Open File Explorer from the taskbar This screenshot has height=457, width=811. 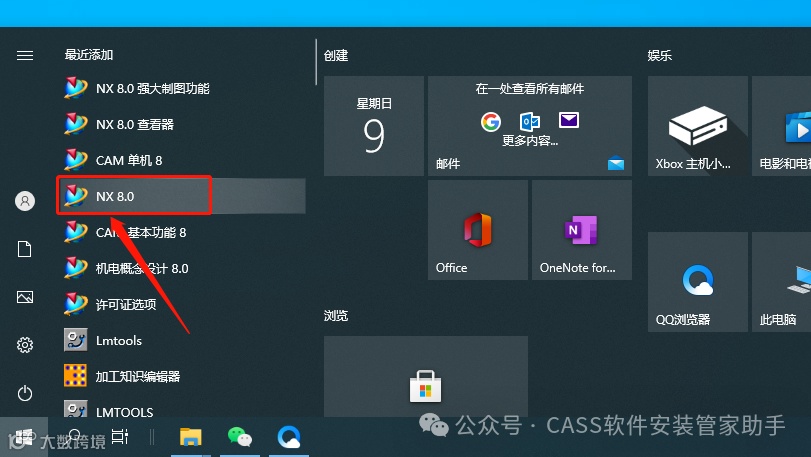pyautogui.click(x=190, y=437)
